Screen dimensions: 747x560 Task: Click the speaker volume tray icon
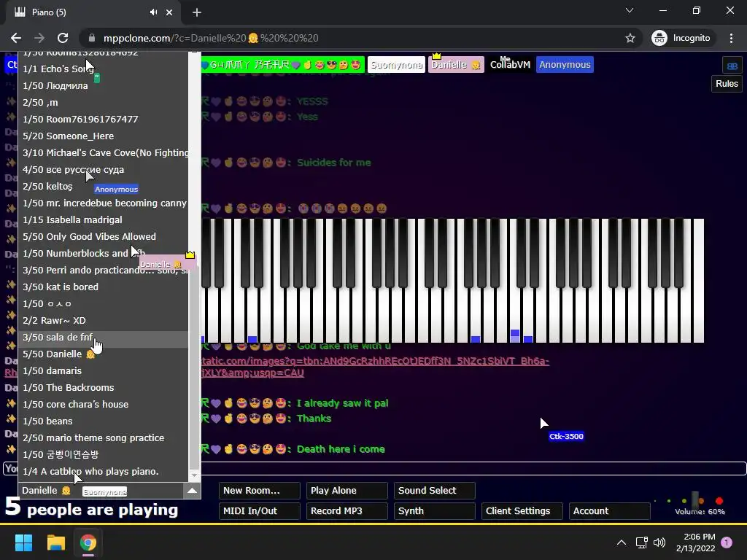click(659, 542)
